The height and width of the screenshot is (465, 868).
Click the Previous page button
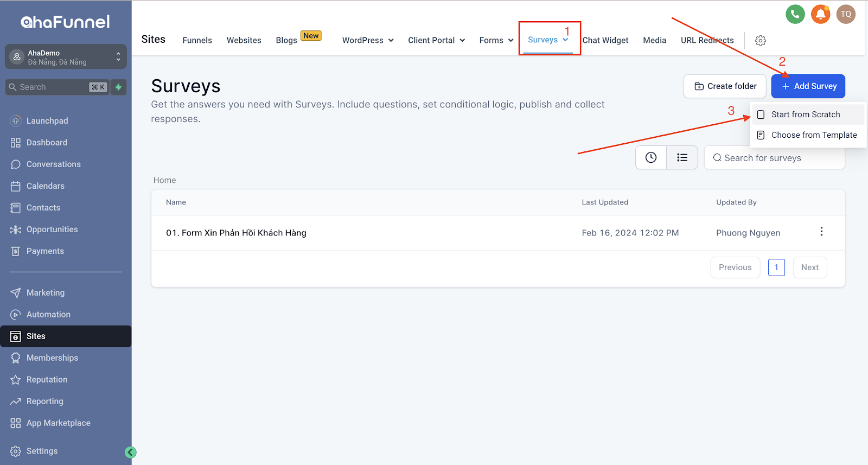pos(735,267)
